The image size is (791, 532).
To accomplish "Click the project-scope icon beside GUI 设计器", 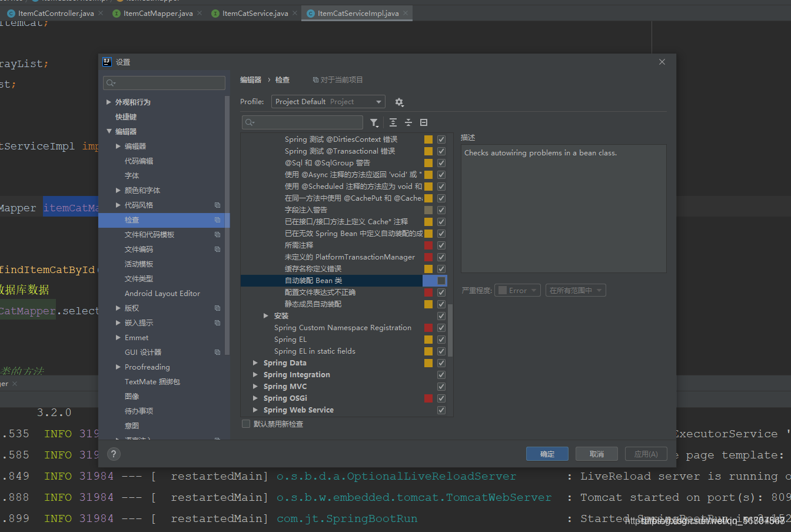I will [x=217, y=353].
